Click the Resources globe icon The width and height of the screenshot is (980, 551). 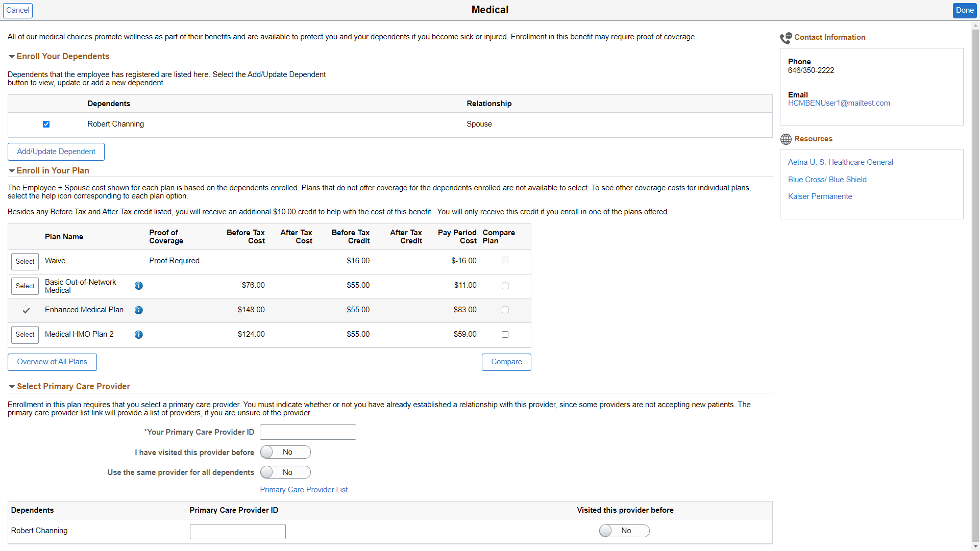point(786,139)
